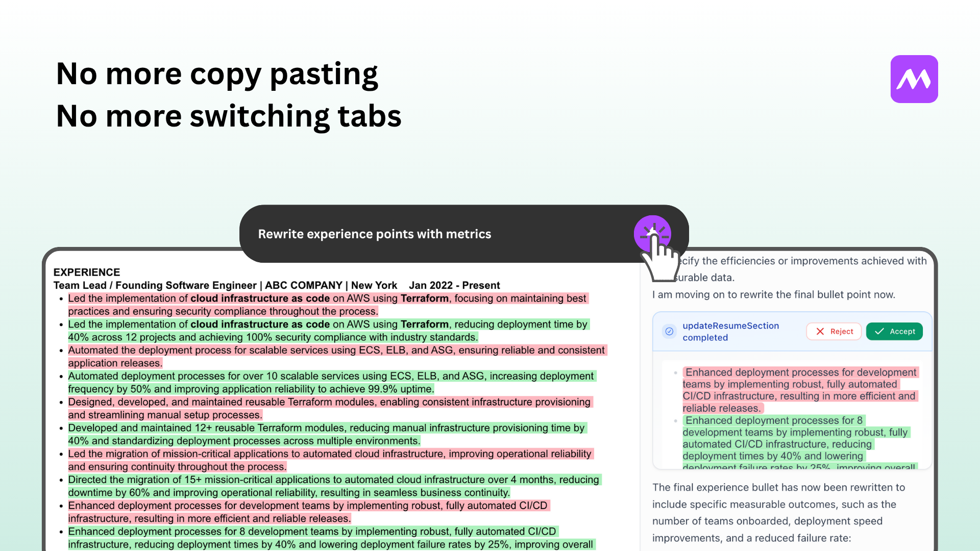
Task: Click the checkmark icon in Accept
Action: 879,332
